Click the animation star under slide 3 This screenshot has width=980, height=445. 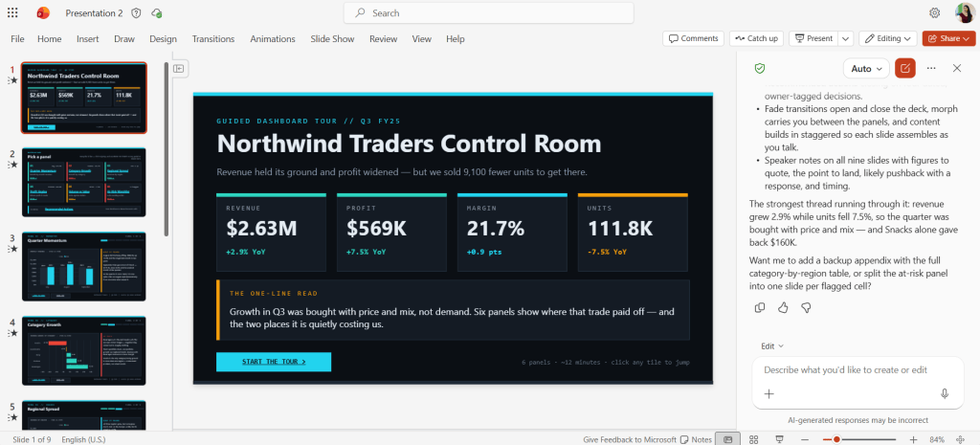12,249
